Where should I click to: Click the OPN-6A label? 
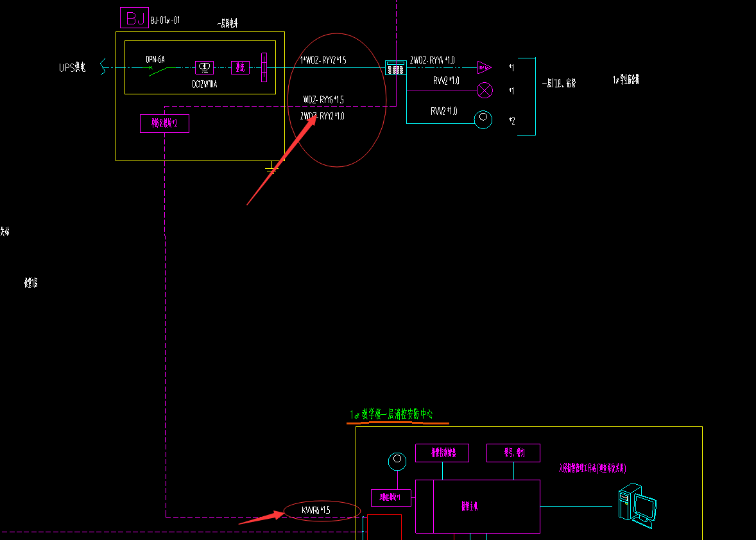(x=155, y=59)
